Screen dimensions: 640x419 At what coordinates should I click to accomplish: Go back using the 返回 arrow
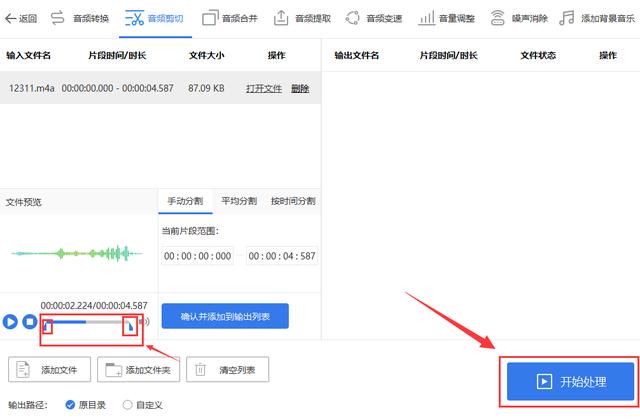[x=21, y=18]
